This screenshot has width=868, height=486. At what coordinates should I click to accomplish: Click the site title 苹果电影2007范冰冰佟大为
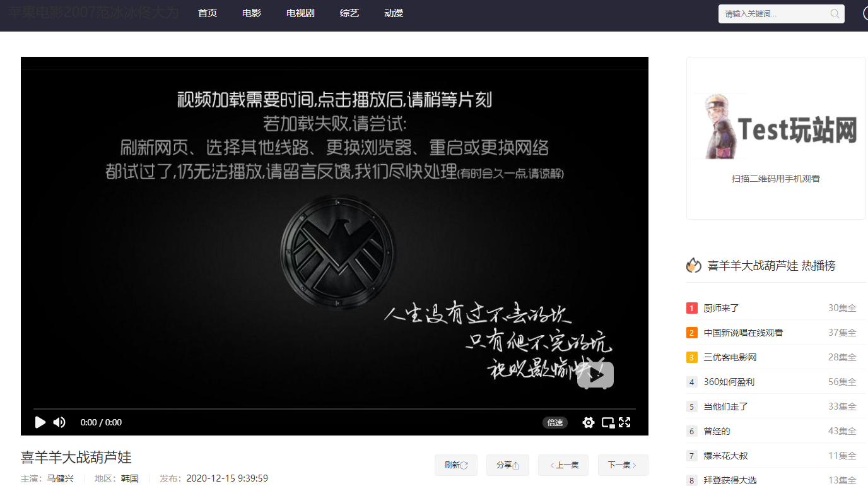click(x=93, y=13)
